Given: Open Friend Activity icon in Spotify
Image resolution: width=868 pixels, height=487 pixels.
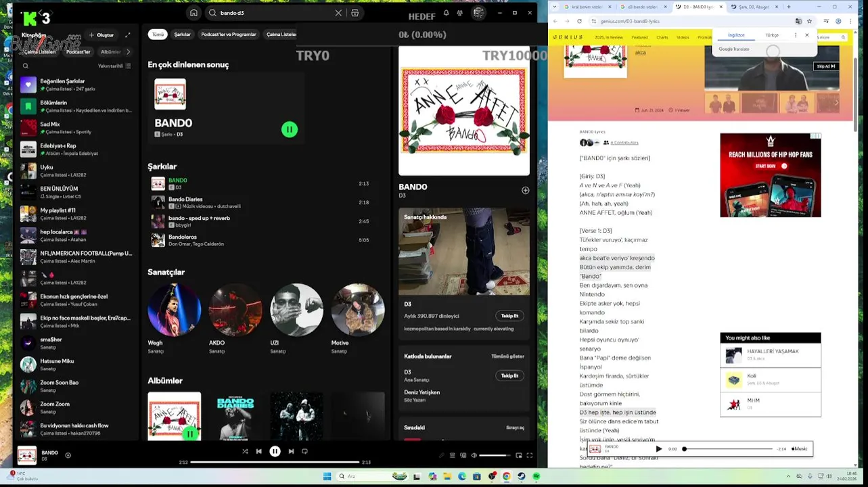Looking at the screenshot, I should [x=460, y=13].
